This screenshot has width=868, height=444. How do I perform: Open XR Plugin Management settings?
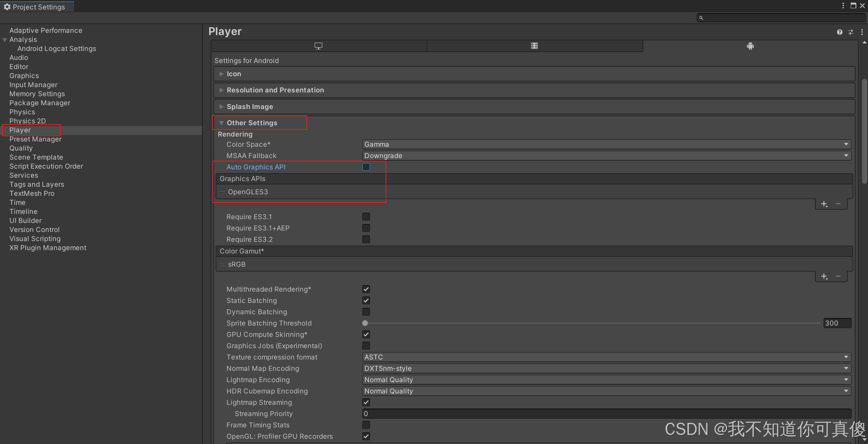[x=48, y=248]
